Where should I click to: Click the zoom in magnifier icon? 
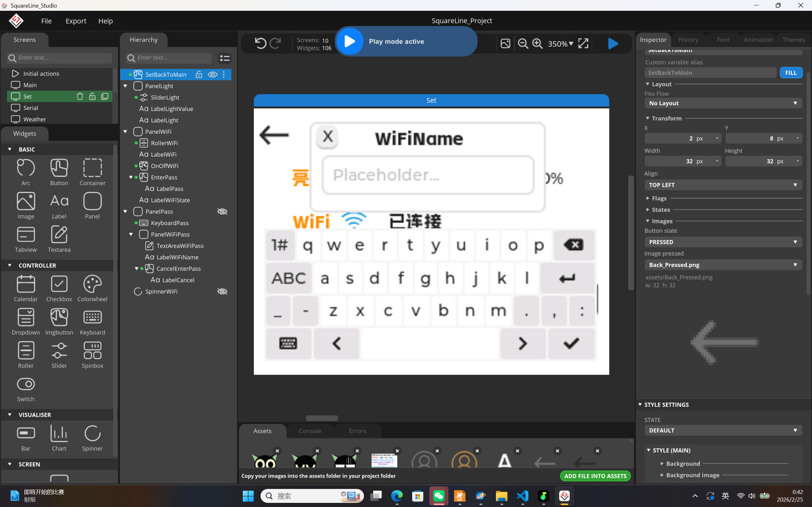pyautogui.click(x=537, y=43)
